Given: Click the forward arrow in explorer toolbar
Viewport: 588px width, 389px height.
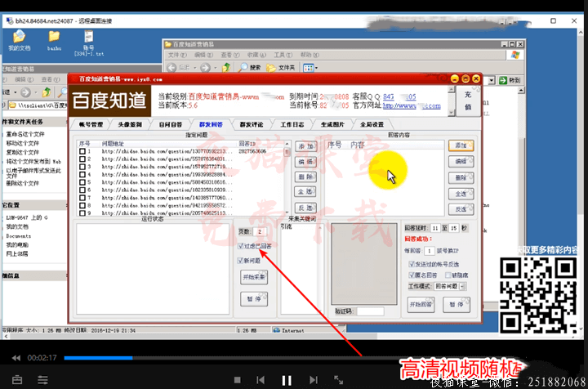Looking at the screenshot, I should tap(205, 68).
